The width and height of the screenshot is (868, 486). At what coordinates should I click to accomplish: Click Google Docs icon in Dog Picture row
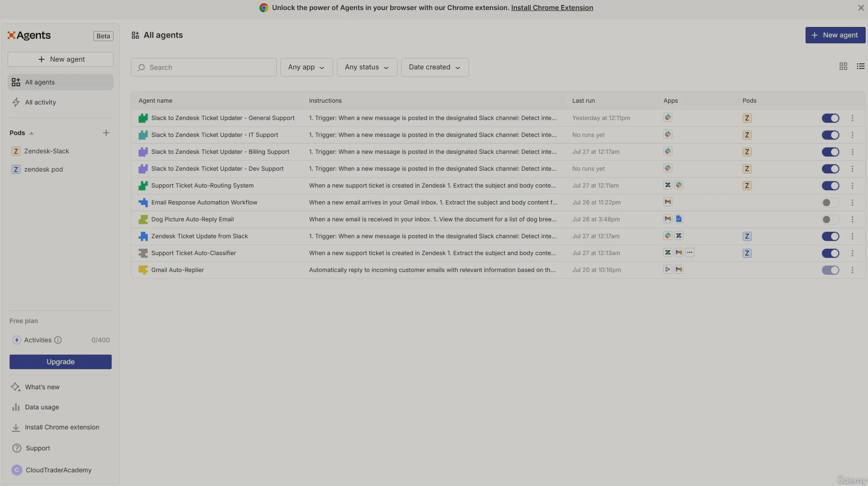679,219
